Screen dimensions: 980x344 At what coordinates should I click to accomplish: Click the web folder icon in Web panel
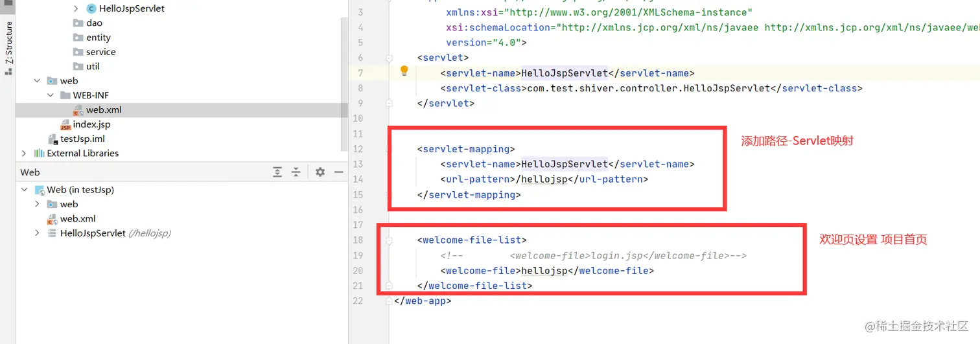point(52,204)
